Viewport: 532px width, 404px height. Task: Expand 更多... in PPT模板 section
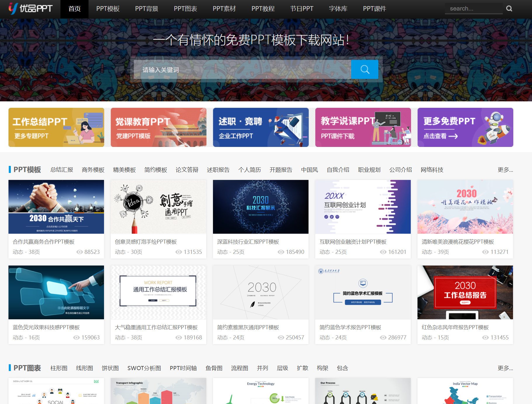pos(505,170)
